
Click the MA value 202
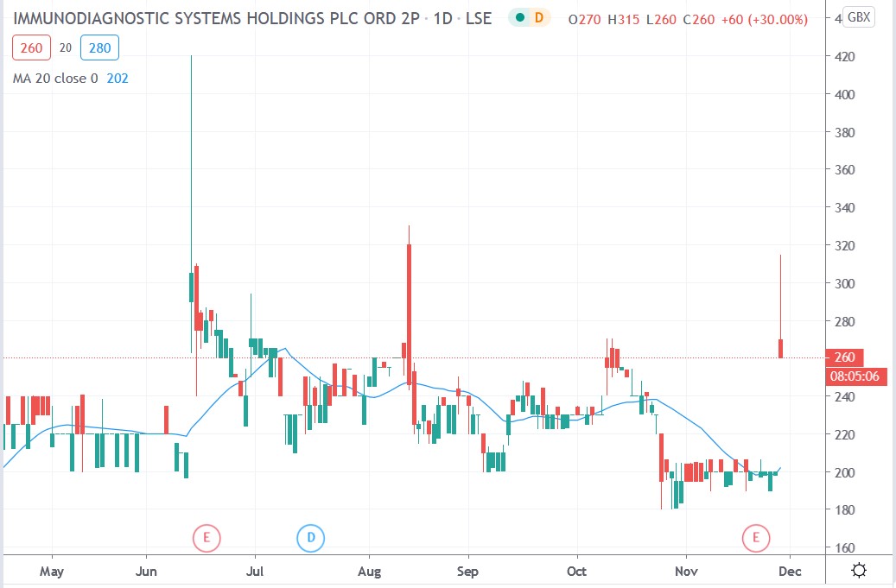coord(118,79)
